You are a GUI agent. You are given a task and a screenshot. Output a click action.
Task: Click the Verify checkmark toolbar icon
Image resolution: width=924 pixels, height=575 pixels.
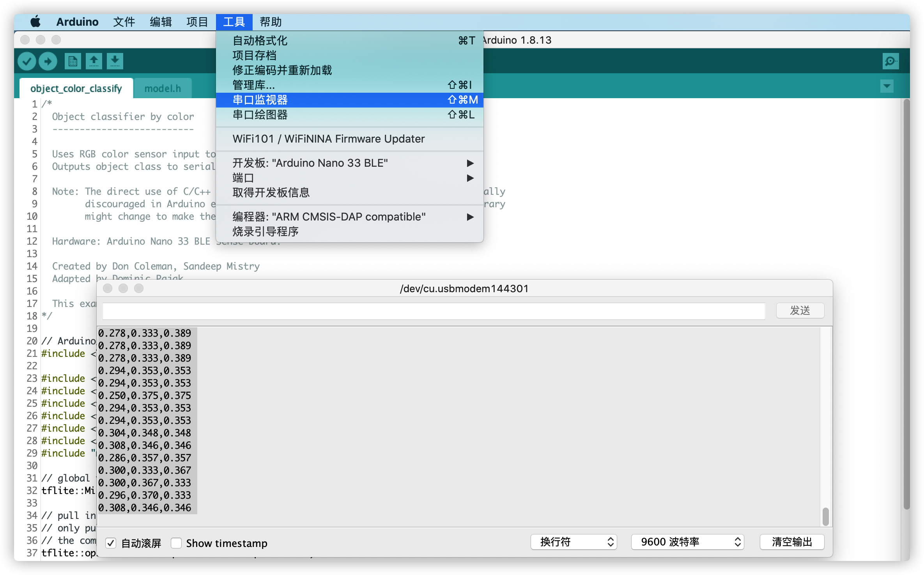(x=27, y=61)
